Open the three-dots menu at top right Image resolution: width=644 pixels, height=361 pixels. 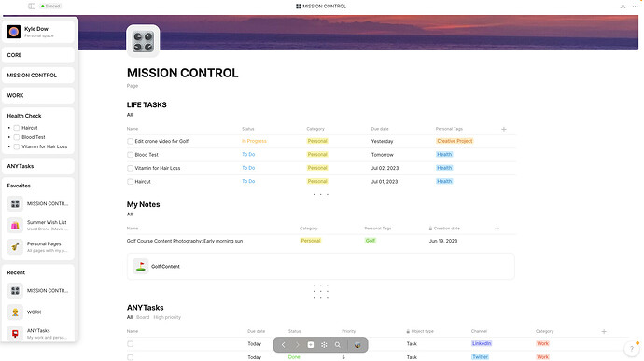coord(635,7)
